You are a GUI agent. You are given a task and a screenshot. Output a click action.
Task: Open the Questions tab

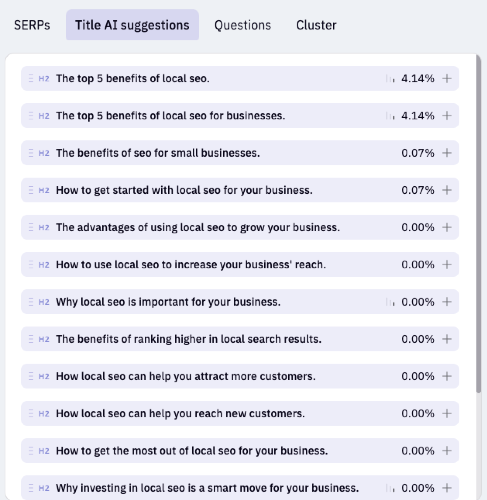coord(242,25)
